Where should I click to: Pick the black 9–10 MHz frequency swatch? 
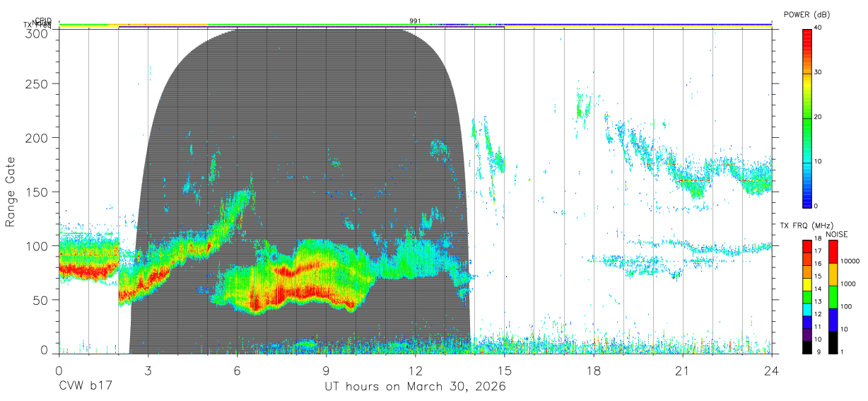click(807, 347)
